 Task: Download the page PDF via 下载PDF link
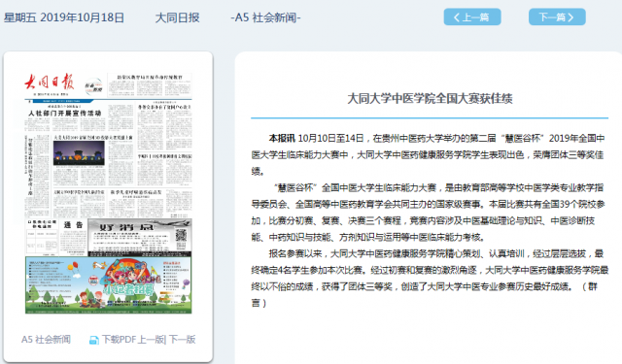click(x=119, y=340)
